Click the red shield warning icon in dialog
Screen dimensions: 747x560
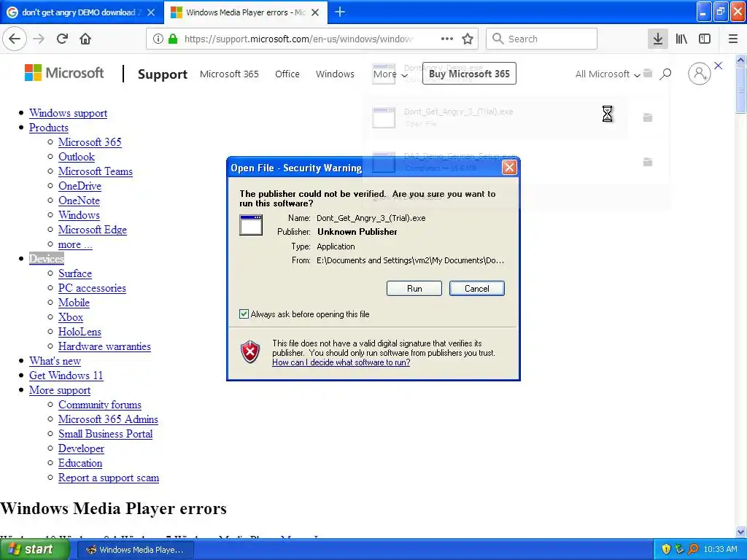(x=250, y=352)
